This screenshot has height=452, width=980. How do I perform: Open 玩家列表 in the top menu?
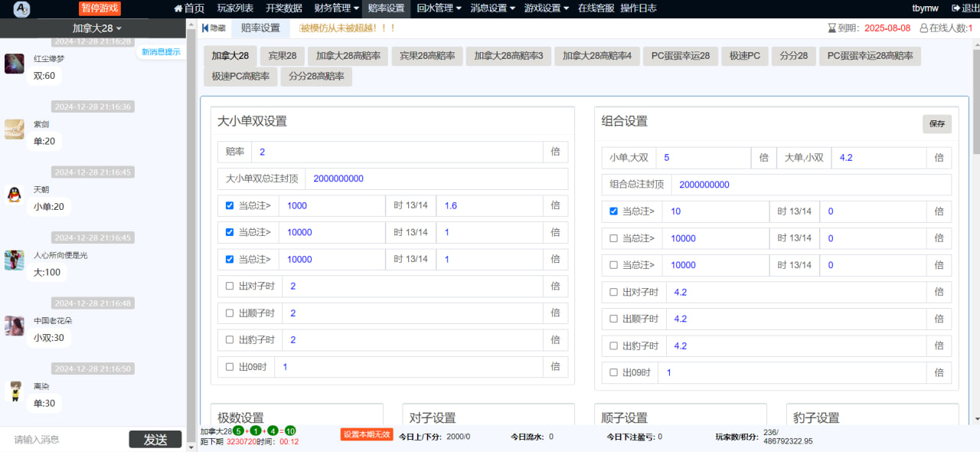coord(235,8)
